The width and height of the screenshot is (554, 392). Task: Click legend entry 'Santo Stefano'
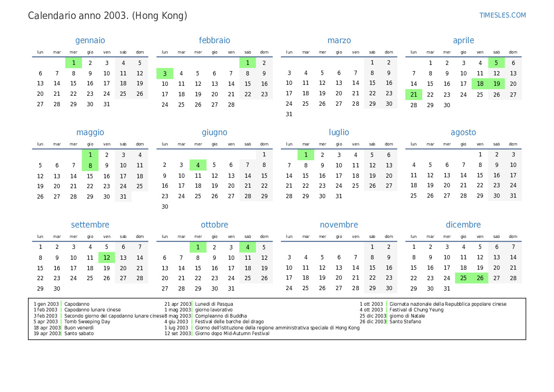pos(405,322)
